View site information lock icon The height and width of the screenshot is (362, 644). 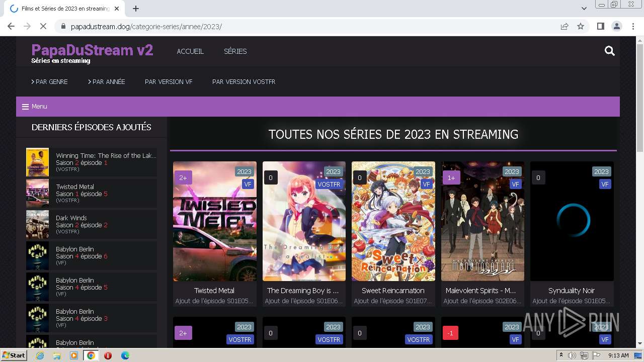click(63, 26)
